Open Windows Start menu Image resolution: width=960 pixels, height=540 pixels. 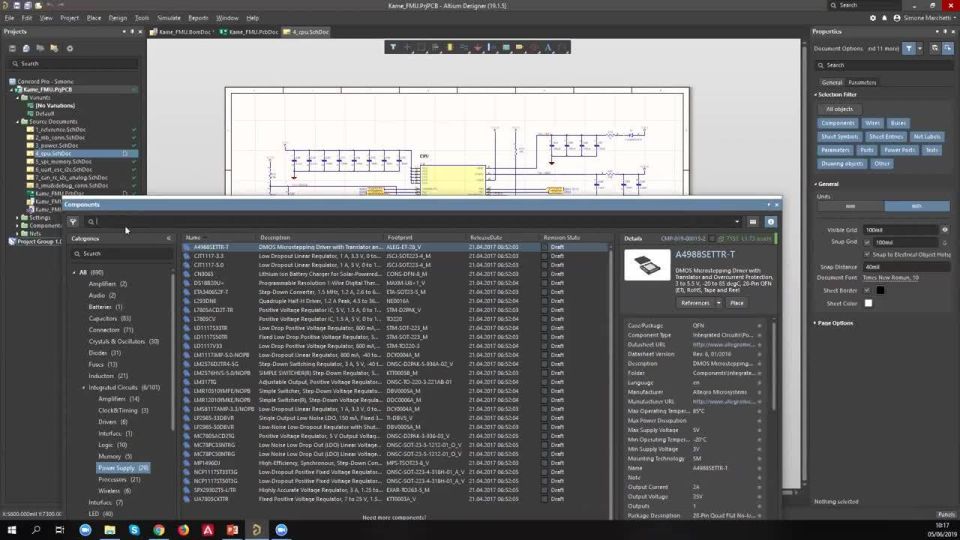[12, 530]
